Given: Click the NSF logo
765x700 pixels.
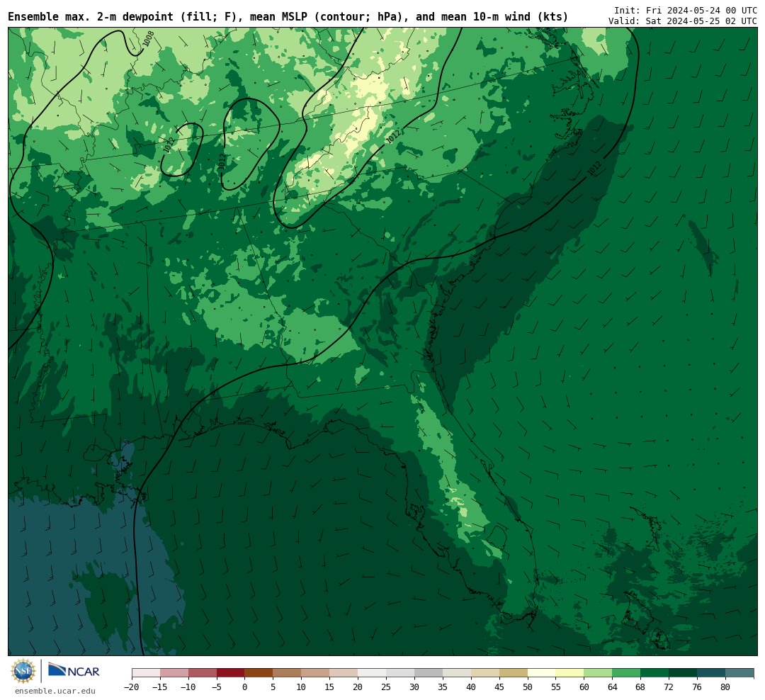Looking at the screenshot, I should (x=23, y=671).
